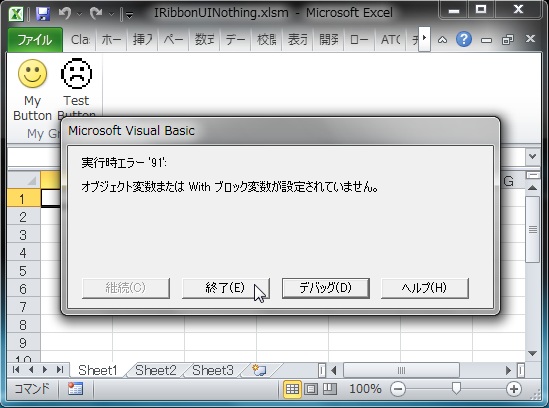Click the Select All corner of the grid

pos(24,180)
